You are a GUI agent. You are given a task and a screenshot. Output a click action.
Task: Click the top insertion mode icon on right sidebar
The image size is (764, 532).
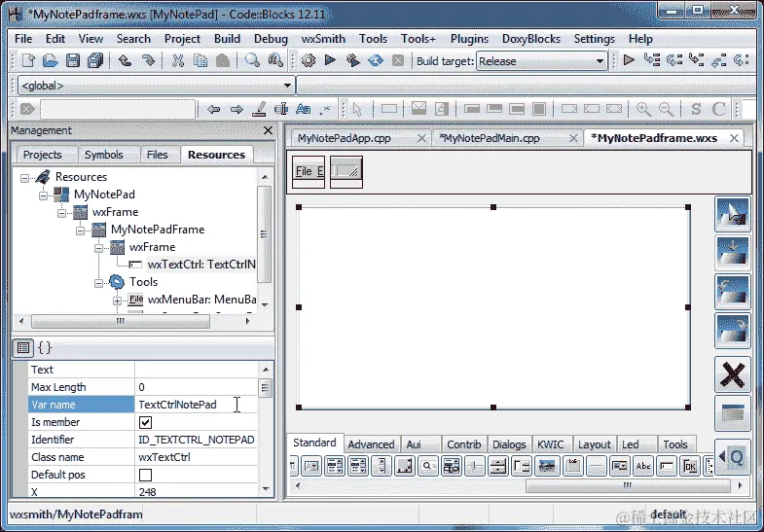pos(732,214)
